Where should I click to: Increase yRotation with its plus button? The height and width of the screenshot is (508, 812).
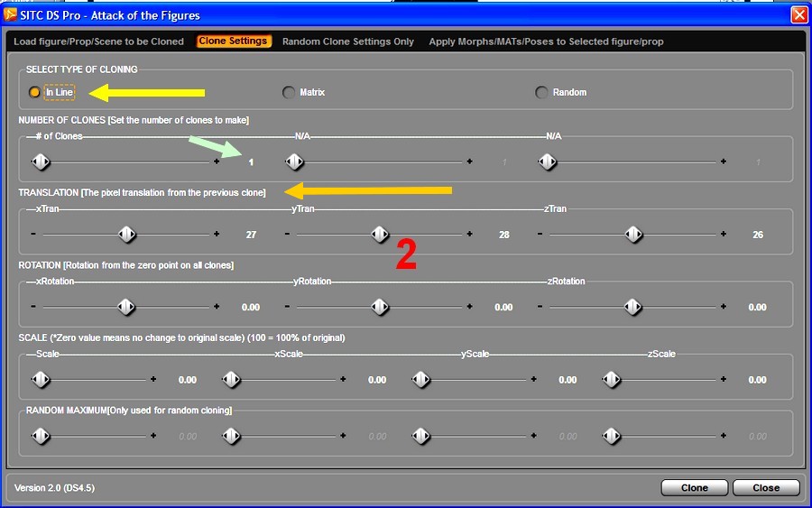tap(470, 307)
